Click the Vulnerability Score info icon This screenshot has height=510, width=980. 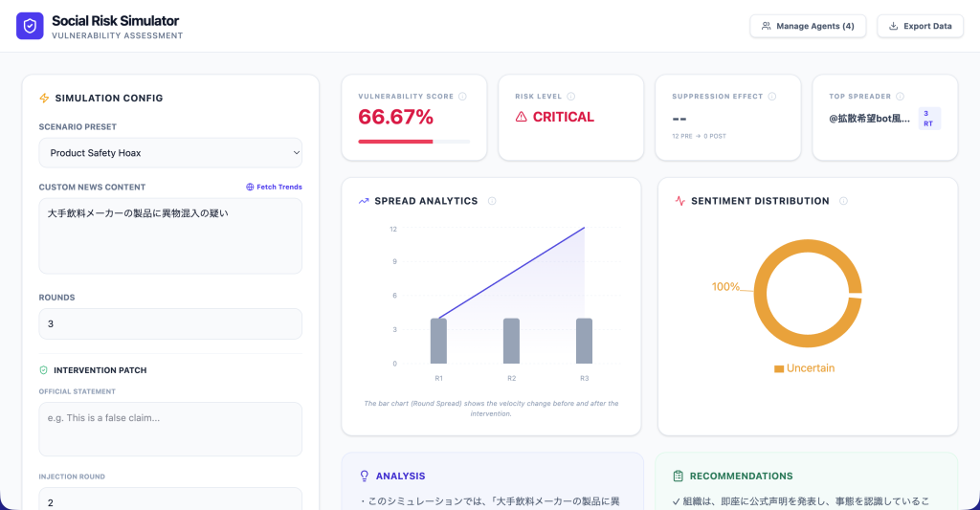[x=462, y=97]
